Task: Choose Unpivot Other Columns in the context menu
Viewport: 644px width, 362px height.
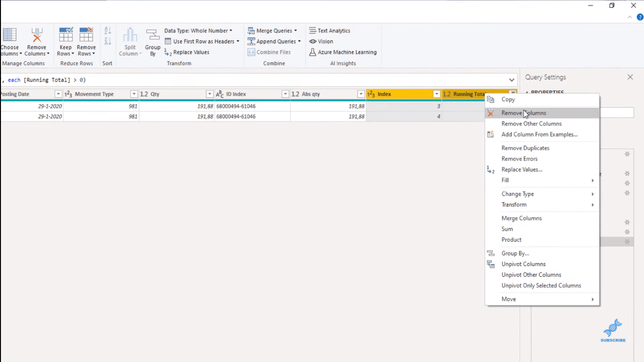Action: [x=542, y=275]
